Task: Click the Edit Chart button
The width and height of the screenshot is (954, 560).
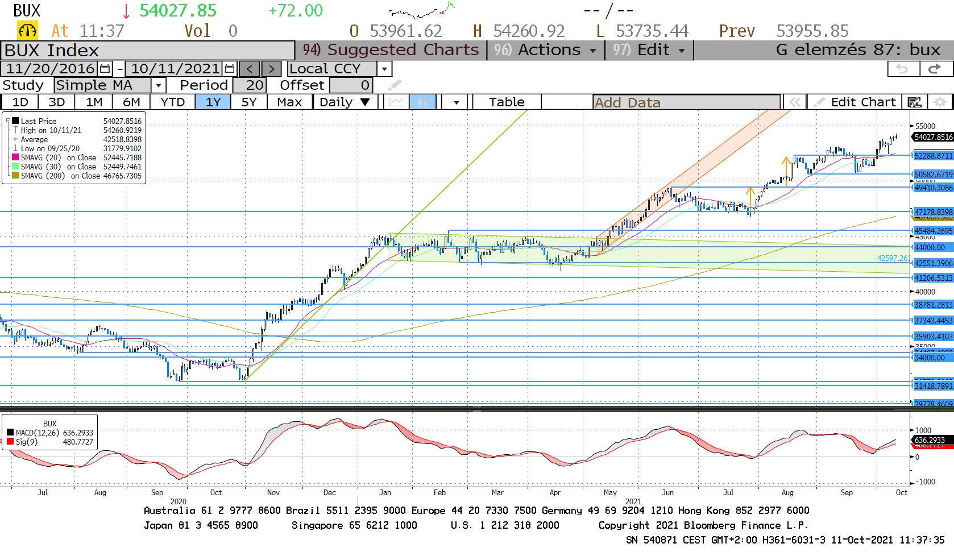Action: tap(855, 102)
